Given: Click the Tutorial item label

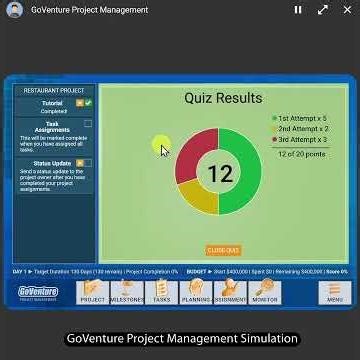Looking at the screenshot, I should click(x=52, y=103).
